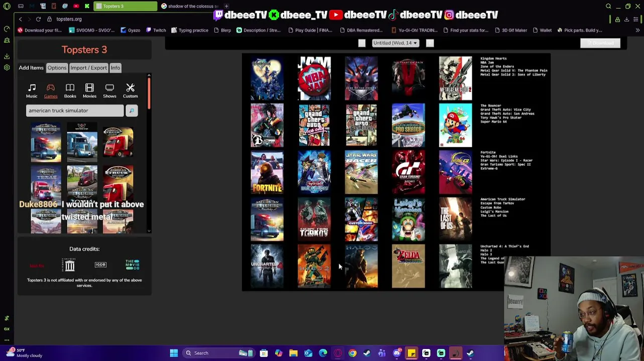
Task: Open Outlook from the taskbar
Action: point(308,353)
